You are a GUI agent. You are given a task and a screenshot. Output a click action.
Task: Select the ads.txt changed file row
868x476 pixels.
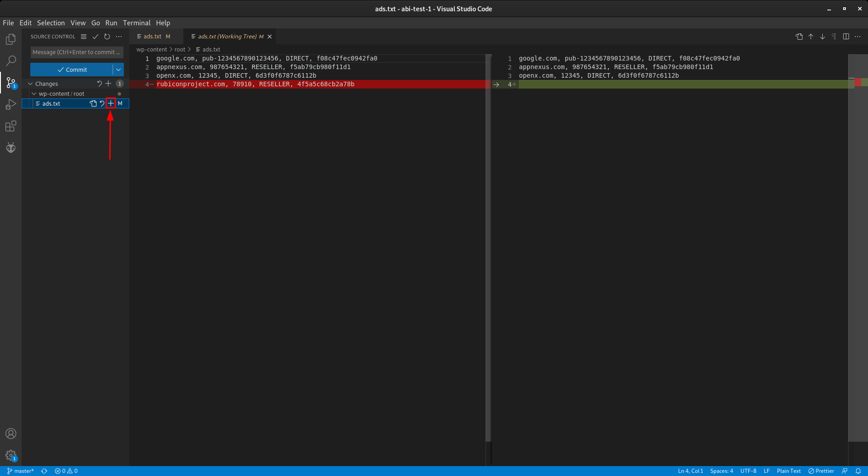click(75, 103)
